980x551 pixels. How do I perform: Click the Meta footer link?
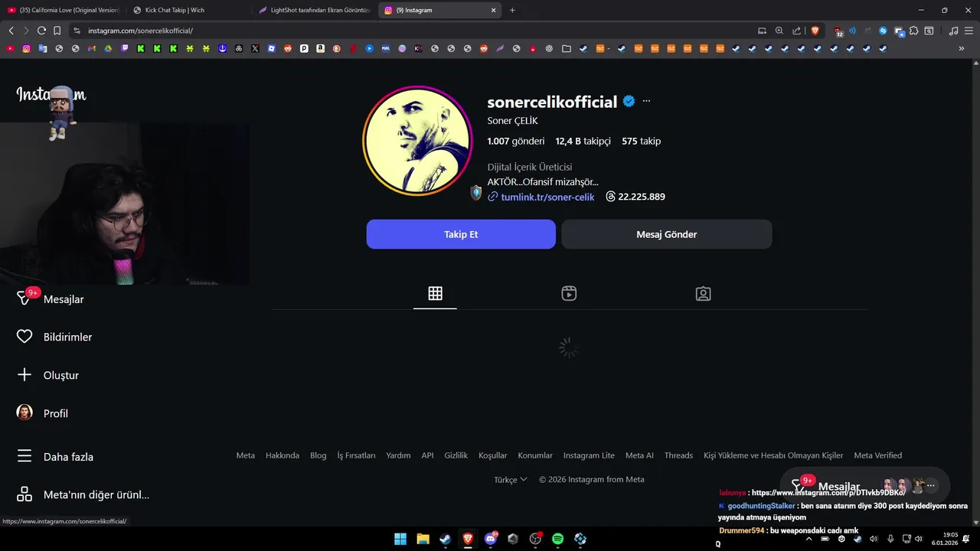click(246, 455)
